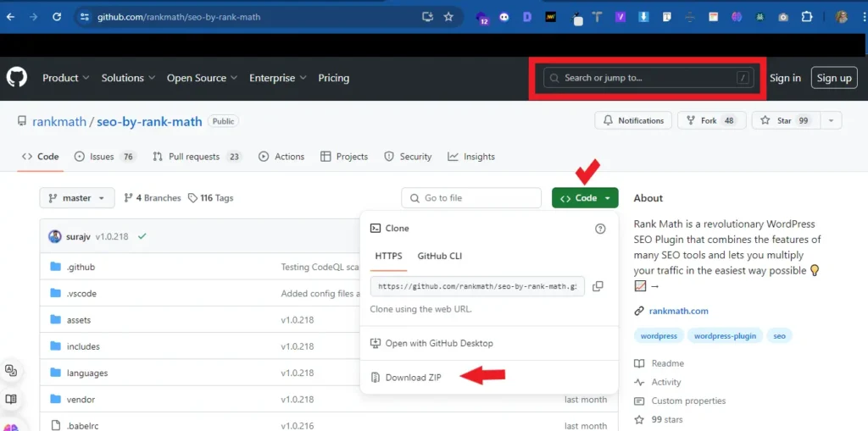Image resolution: width=868 pixels, height=431 pixels.
Task: Click the download arrow extension icon
Action: pyautogui.click(x=643, y=17)
